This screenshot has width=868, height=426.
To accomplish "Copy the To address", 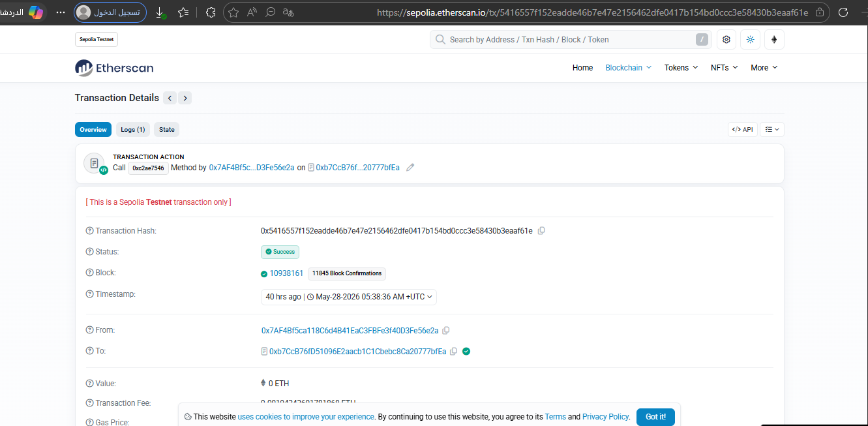I will 453,352.
